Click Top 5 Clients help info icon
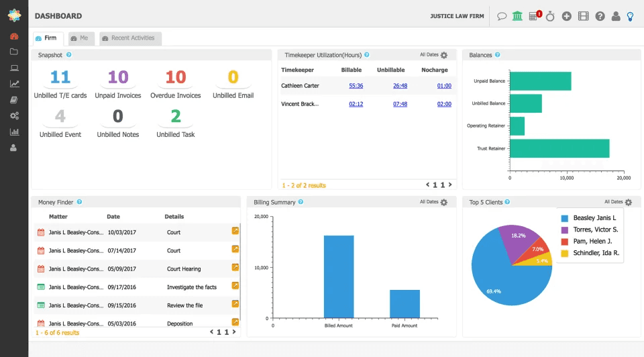 coord(507,202)
